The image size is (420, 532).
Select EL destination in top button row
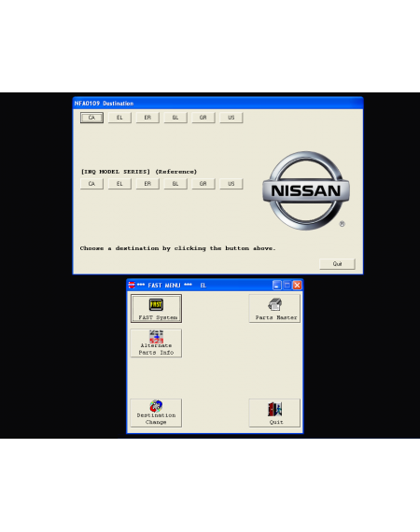(x=119, y=118)
